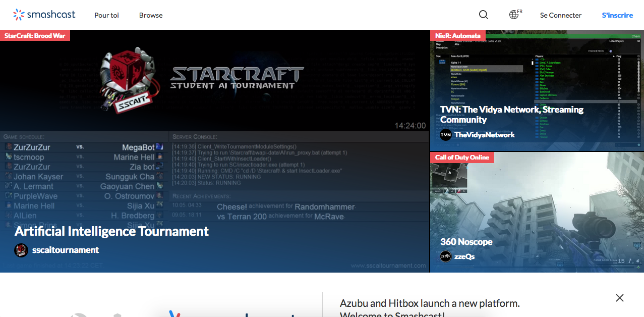Click the sscaitournament channel name
This screenshot has width=644, height=317.
(x=66, y=250)
